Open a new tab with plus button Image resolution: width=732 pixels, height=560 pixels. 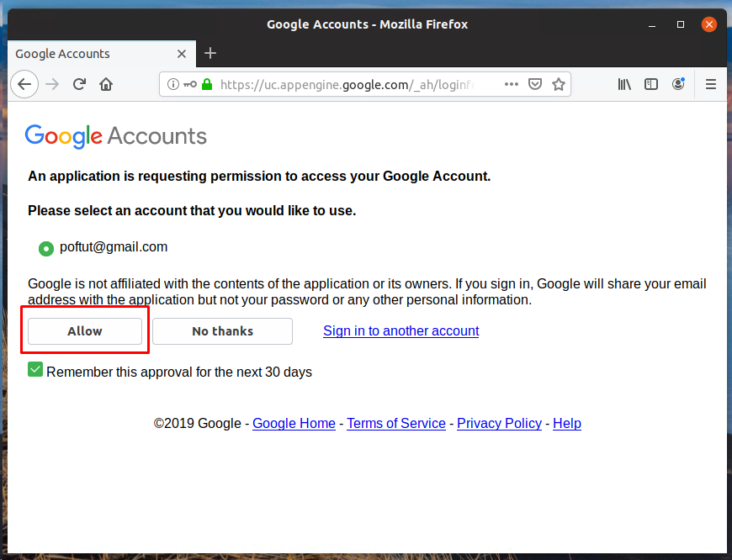click(x=210, y=53)
